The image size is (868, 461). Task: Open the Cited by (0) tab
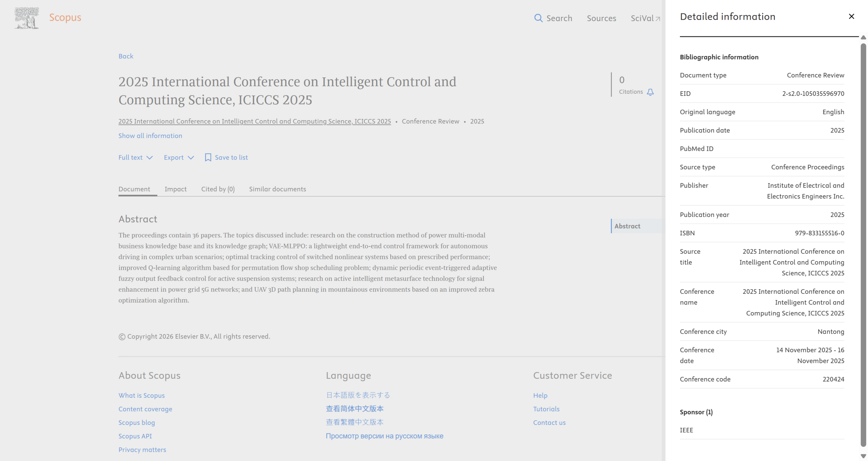tap(218, 189)
